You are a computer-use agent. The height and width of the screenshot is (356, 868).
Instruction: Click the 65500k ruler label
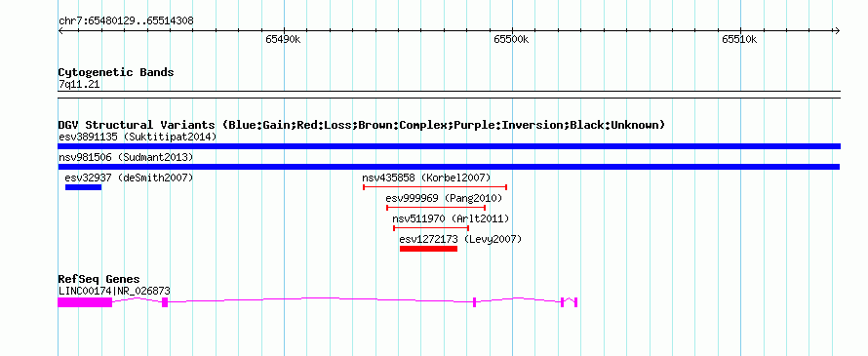tap(511, 39)
